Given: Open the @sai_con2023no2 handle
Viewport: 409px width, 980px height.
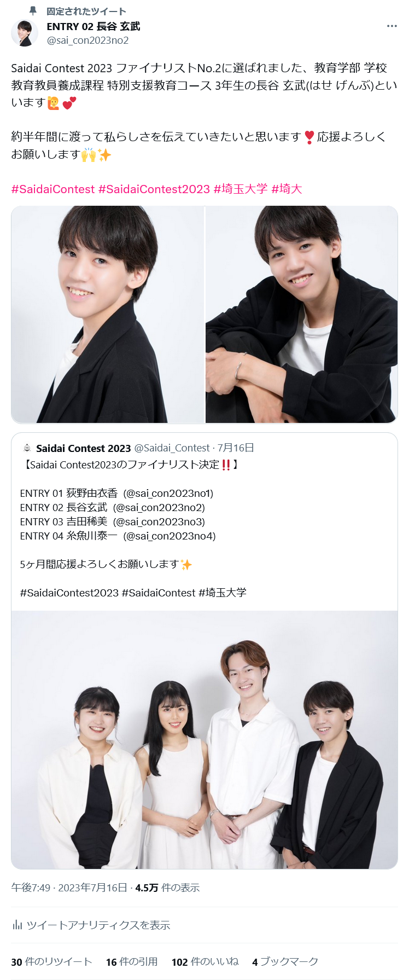Looking at the screenshot, I should coord(87,40).
